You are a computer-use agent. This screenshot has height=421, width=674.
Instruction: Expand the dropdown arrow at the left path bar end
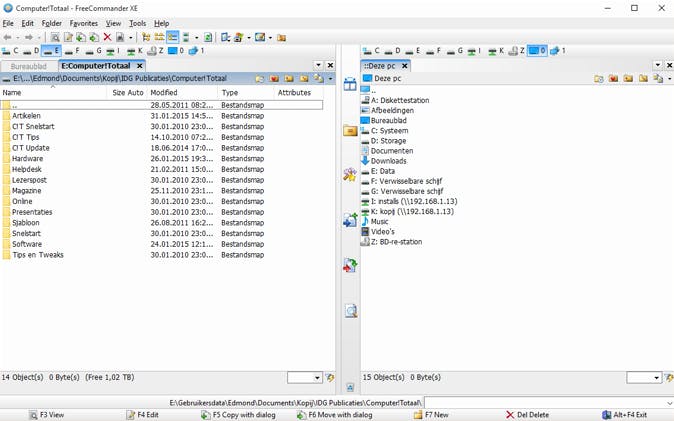(331, 79)
